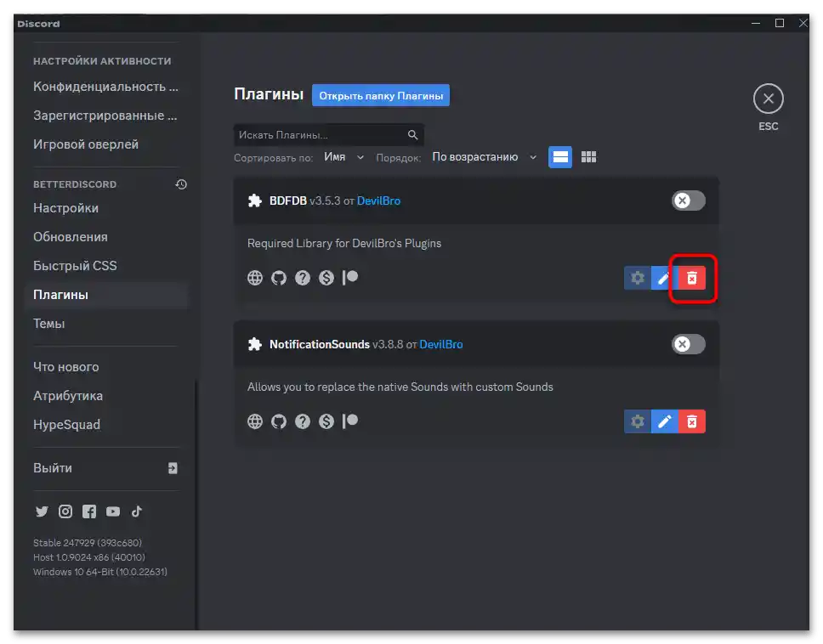Open Зарегистрированные settings section
The width and height of the screenshot is (823, 644).
(x=105, y=116)
